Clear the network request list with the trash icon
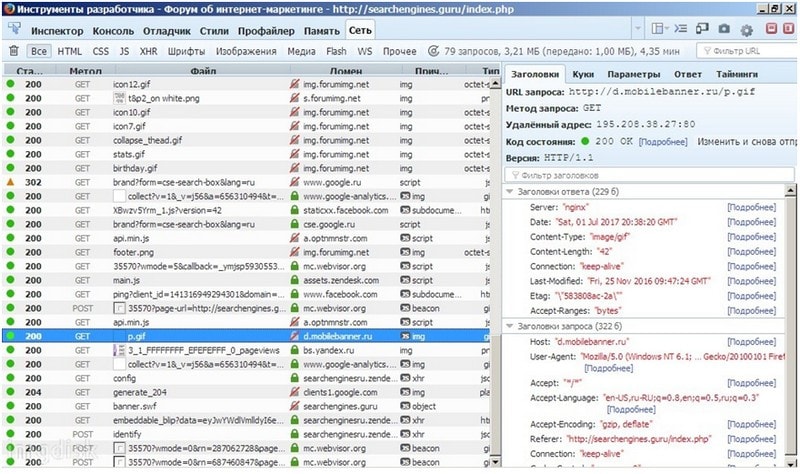800x474 pixels. point(13,50)
